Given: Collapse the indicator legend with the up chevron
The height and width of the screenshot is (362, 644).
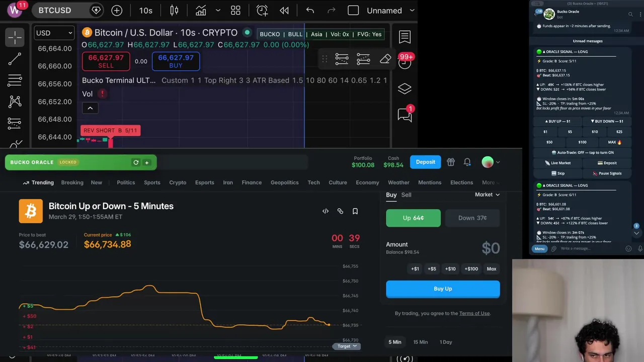Looking at the screenshot, I should click(x=90, y=108).
